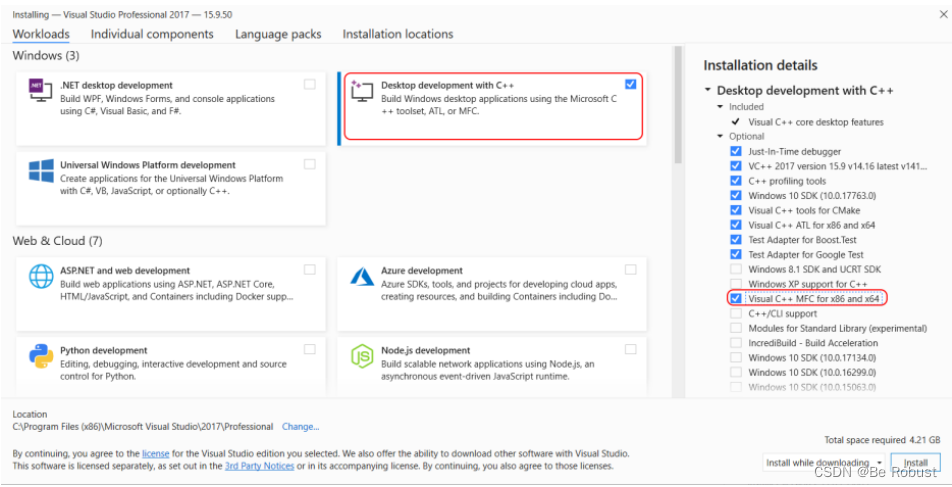Click the installation path text under Location

pos(143,427)
